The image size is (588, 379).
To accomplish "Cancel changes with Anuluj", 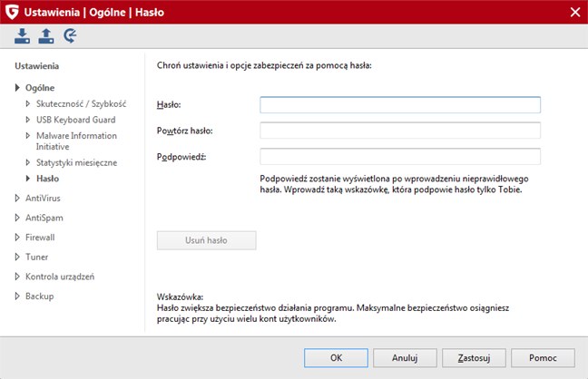I will pos(405,358).
